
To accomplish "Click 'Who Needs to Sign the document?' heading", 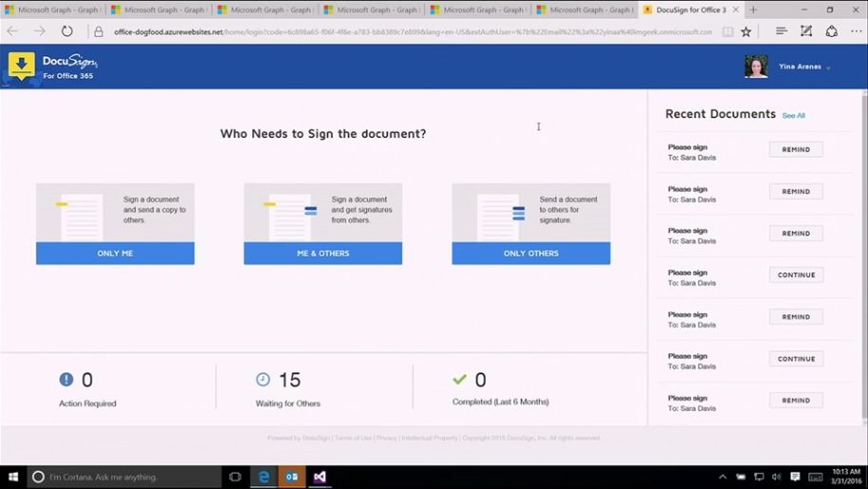I will [323, 134].
